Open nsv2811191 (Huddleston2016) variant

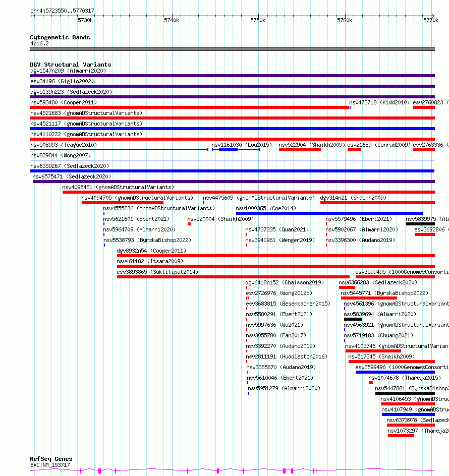[287, 356]
